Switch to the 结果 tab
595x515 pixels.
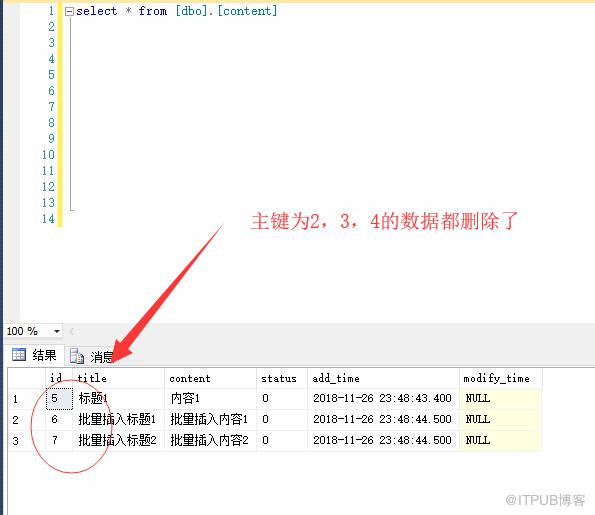[34, 355]
